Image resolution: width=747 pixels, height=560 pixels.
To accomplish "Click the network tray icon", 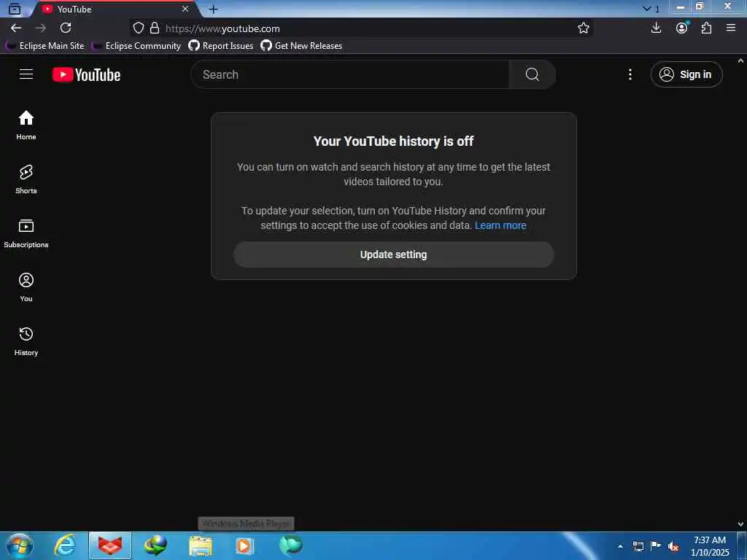I will [638, 547].
